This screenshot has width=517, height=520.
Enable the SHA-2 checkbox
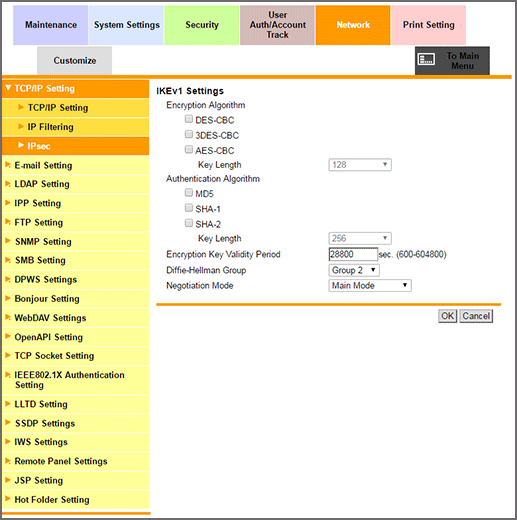click(x=189, y=223)
